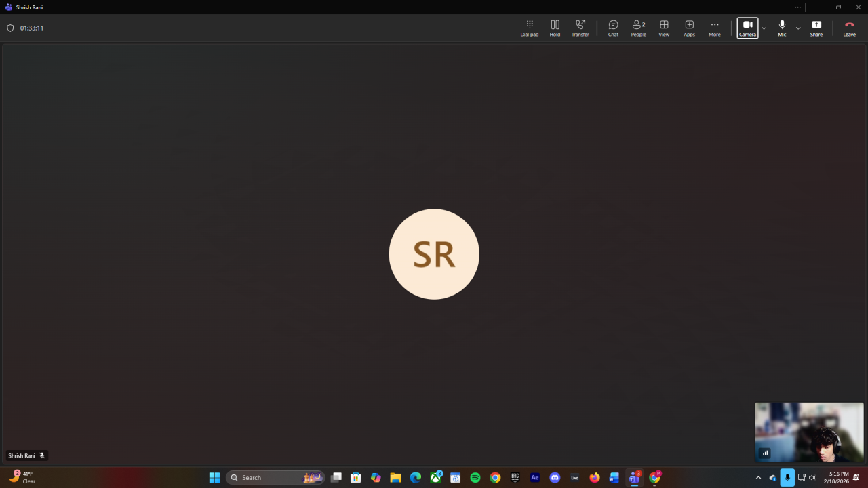
Task: Click the Shrish Rani name label
Action: point(22,456)
